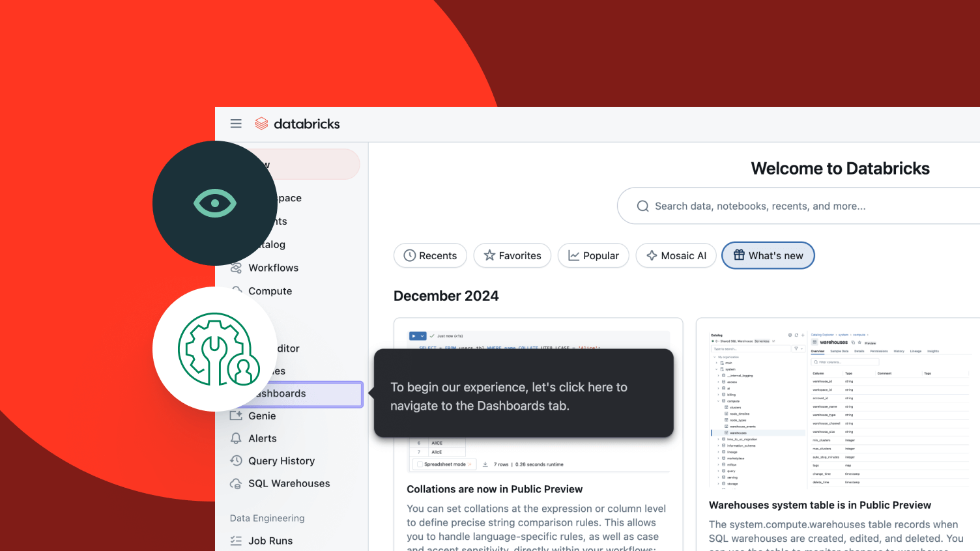This screenshot has width=980, height=551.
Task: Expand the 'access' schema node
Action: [719, 382]
